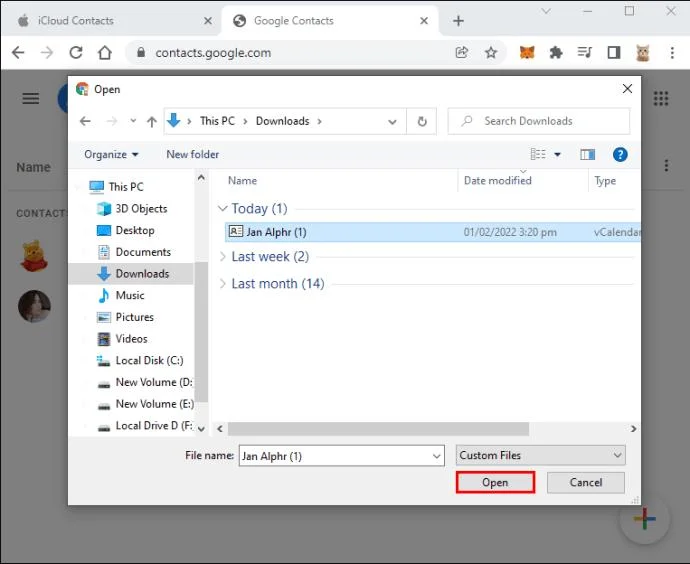Sort by the Type column header
Image resolution: width=690 pixels, height=564 pixels.
(605, 180)
